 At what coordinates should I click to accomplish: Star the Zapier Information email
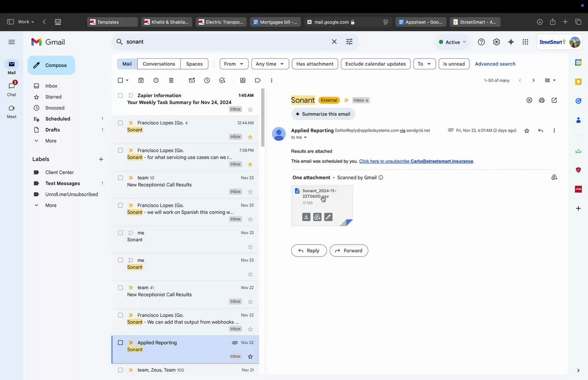pos(250,109)
